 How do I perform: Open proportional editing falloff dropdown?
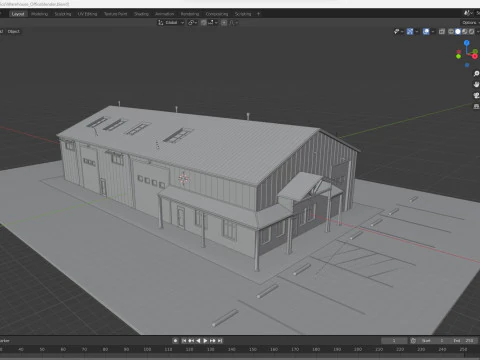(x=233, y=23)
